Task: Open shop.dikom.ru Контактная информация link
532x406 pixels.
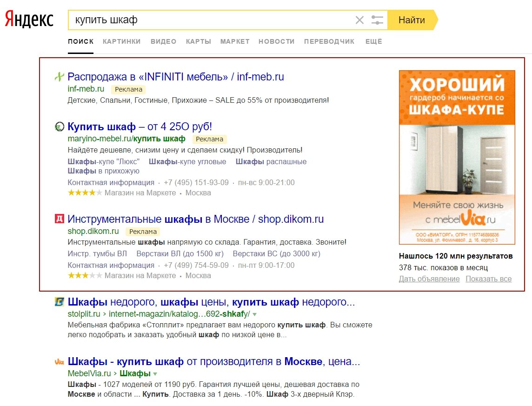Action: pos(111,265)
